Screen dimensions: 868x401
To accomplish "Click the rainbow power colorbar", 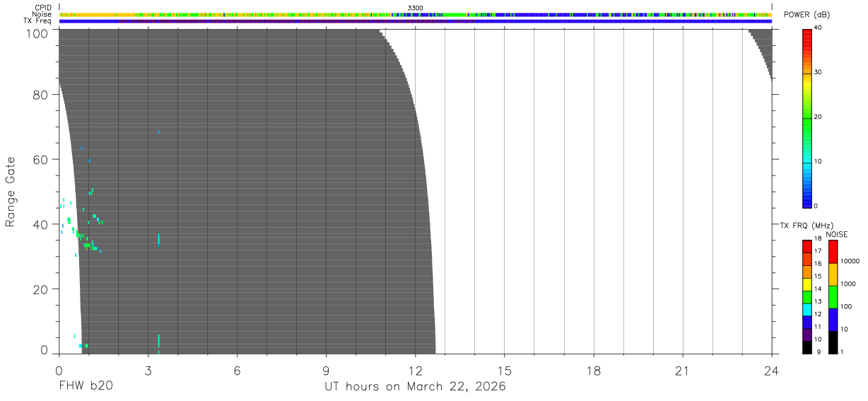I will 807,117.
